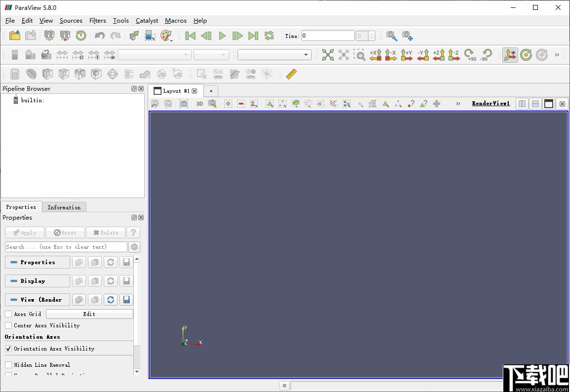This screenshot has width=570, height=392.
Task: Click Zoom to box icon
Action: pyautogui.click(x=360, y=55)
